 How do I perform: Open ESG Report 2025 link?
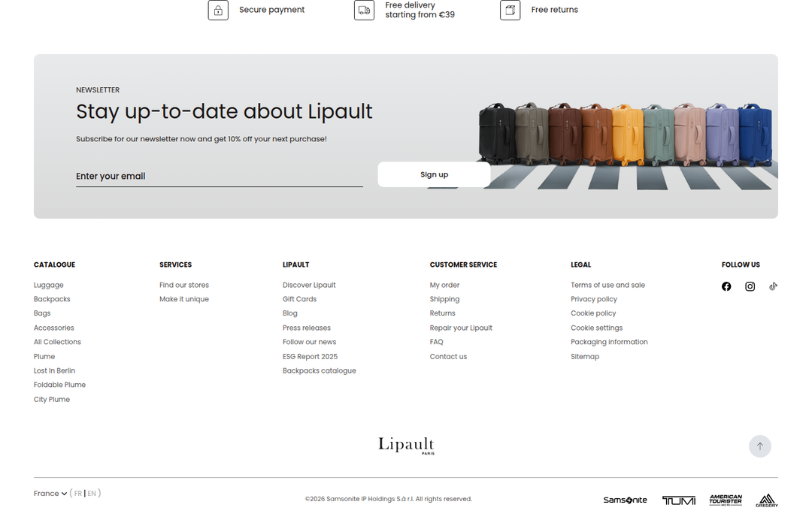[x=311, y=357]
